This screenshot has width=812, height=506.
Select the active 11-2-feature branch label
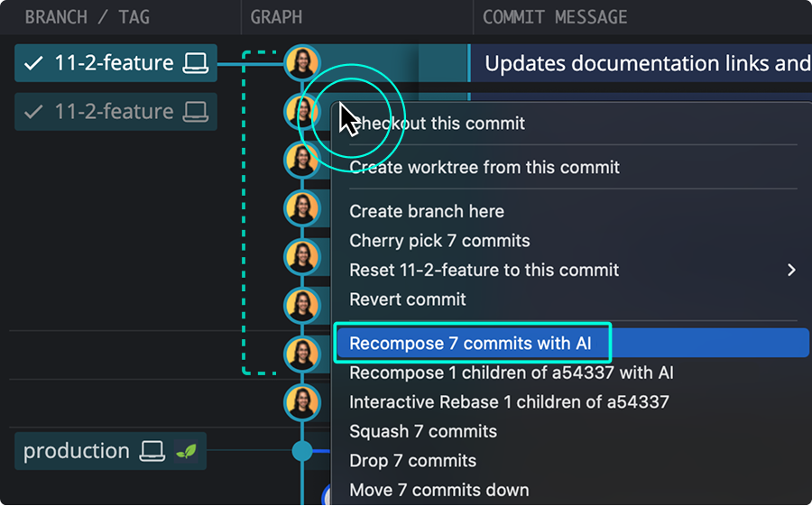click(x=116, y=63)
